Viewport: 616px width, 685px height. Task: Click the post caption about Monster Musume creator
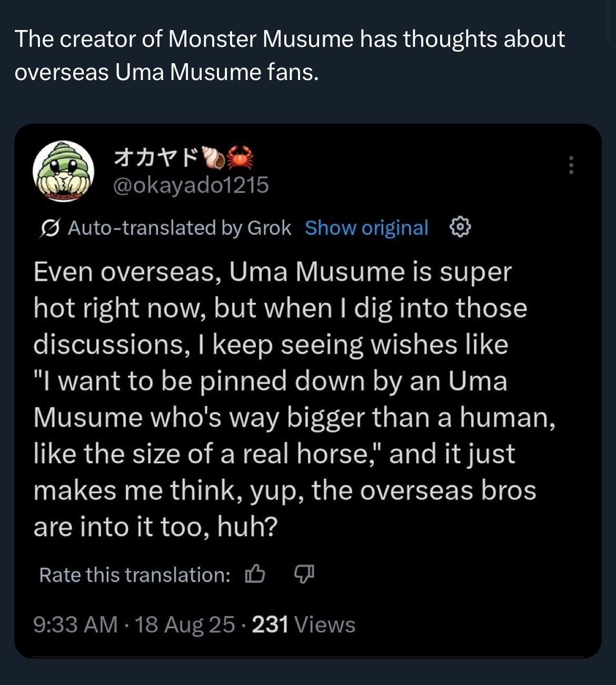(290, 39)
